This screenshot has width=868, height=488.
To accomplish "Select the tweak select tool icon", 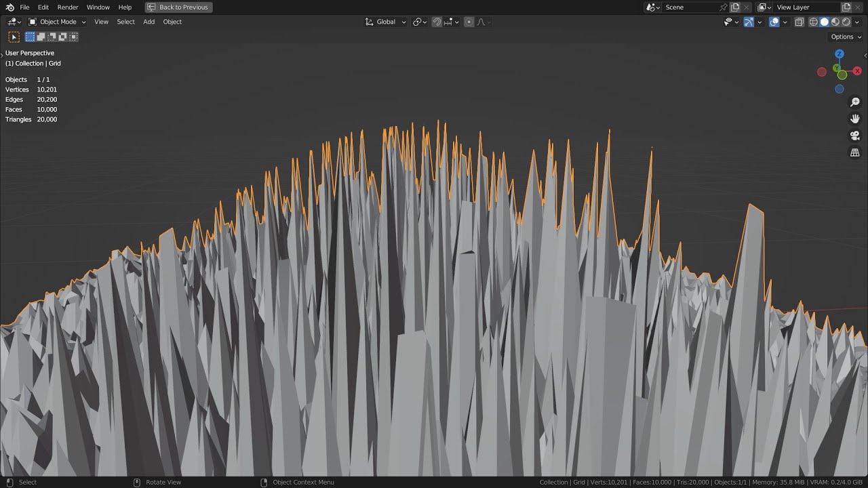I will 14,37.
